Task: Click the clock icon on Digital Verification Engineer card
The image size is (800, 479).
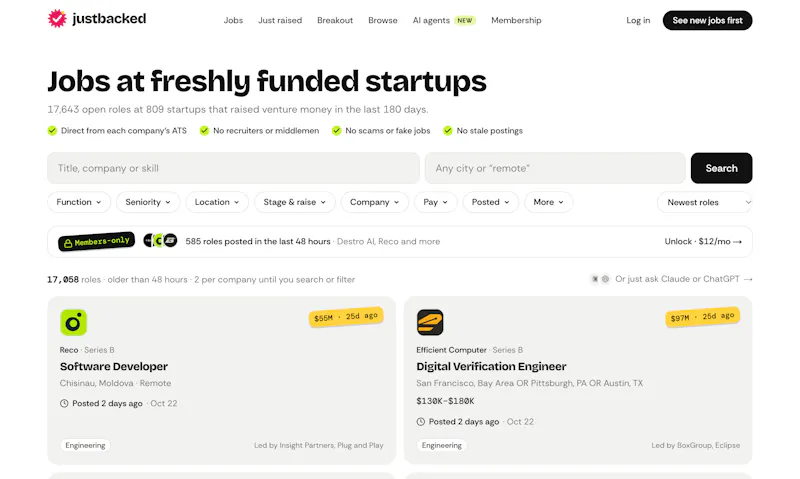Action: click(420, 422)
